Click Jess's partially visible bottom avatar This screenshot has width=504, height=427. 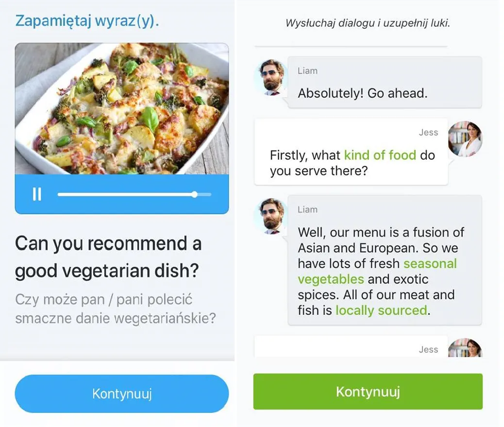(x=465, y=348)
